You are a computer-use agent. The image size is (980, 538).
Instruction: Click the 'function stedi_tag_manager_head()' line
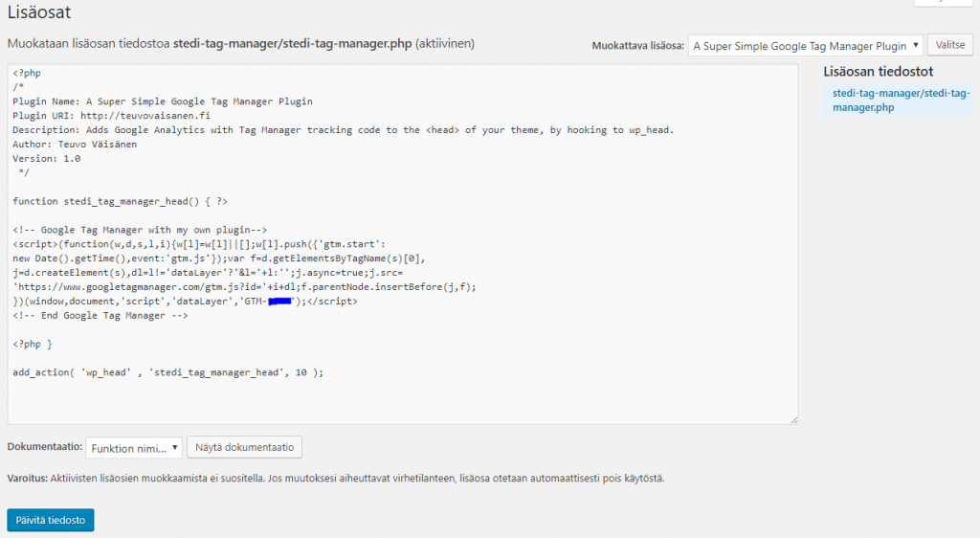point(120,201)
